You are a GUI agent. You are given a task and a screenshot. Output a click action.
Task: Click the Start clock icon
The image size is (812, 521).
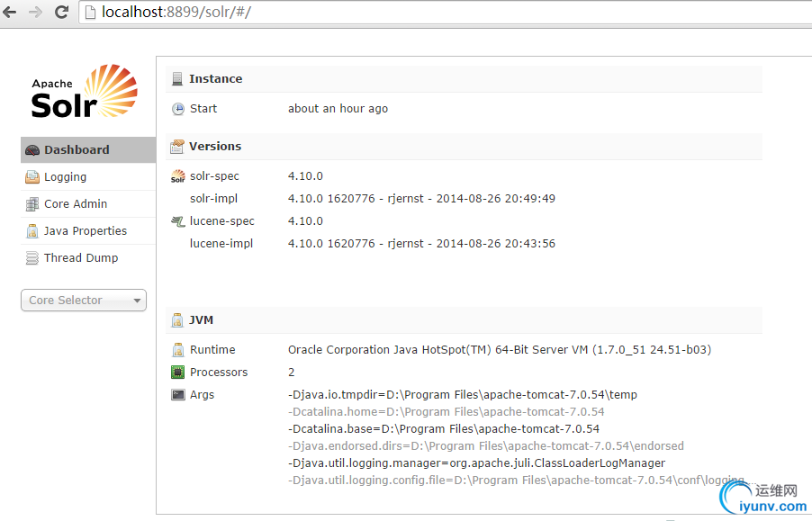click(x=177, y=109)
